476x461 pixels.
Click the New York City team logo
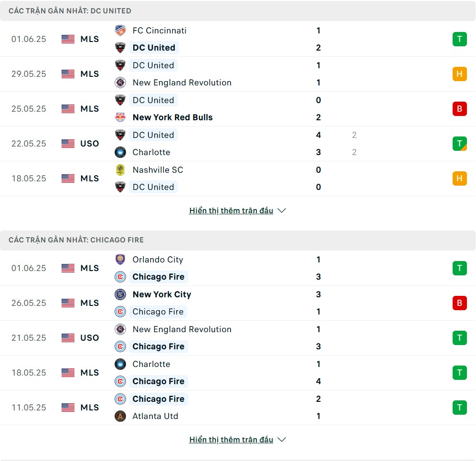[x=120, y=294]
